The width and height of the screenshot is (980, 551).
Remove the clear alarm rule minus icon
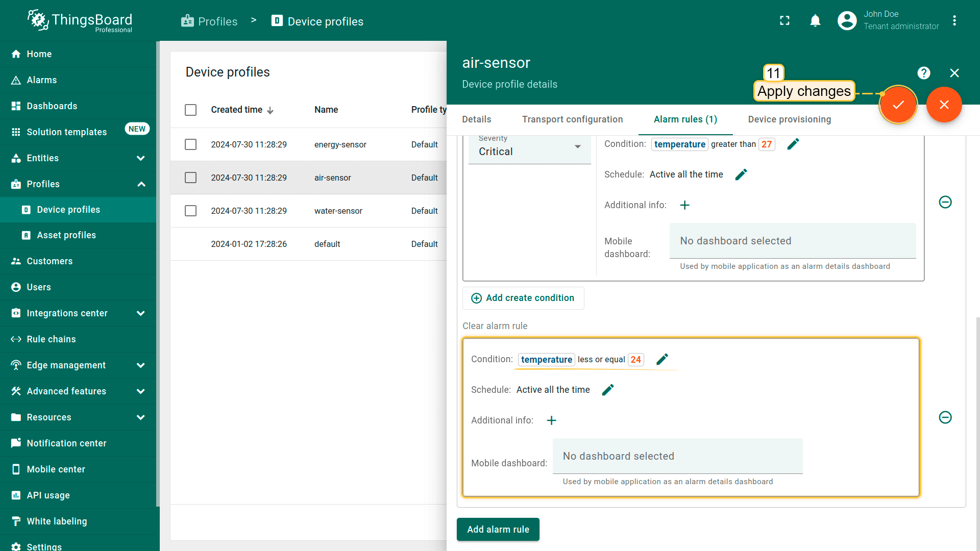coord(945,417)
